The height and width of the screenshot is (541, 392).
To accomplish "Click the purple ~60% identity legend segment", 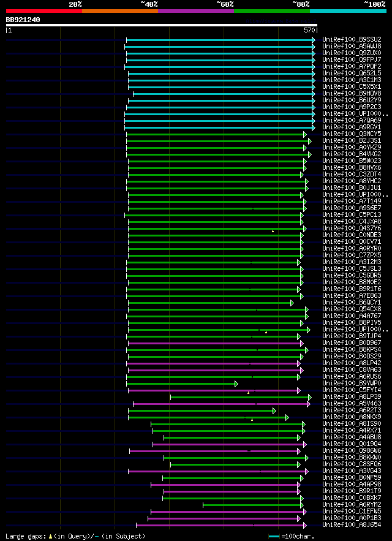I will [x=196, y=11].
